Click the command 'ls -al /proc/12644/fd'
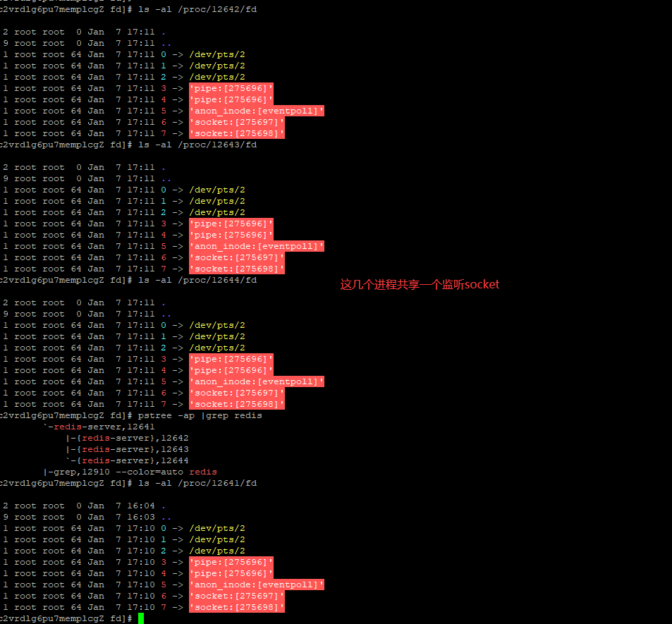This screenshot has height=624, width=672. click(197, 281)
